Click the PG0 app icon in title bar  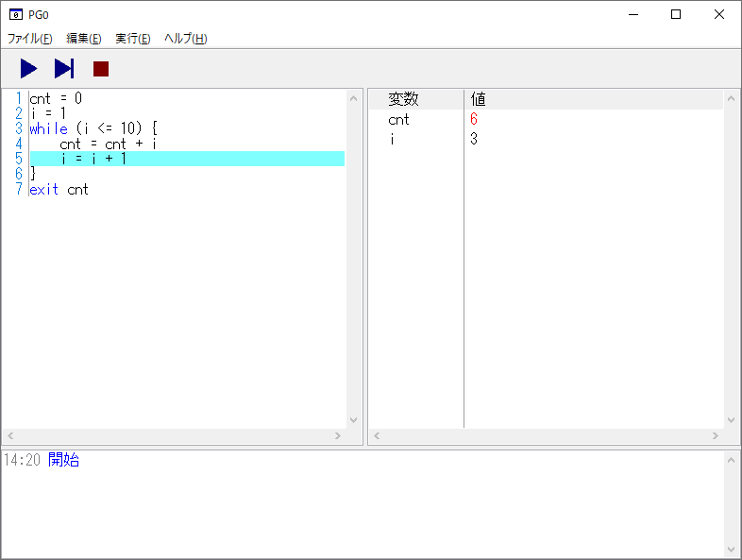click(16, 15)
